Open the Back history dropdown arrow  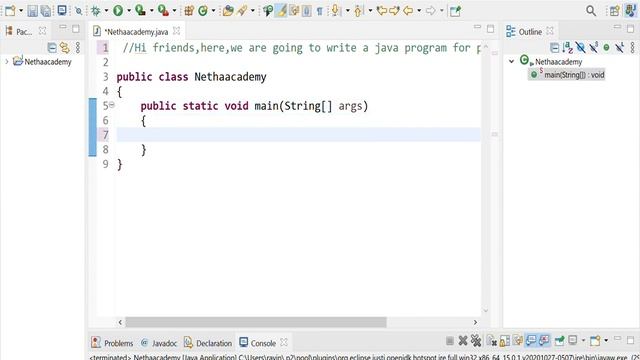(x=419, y=11)
